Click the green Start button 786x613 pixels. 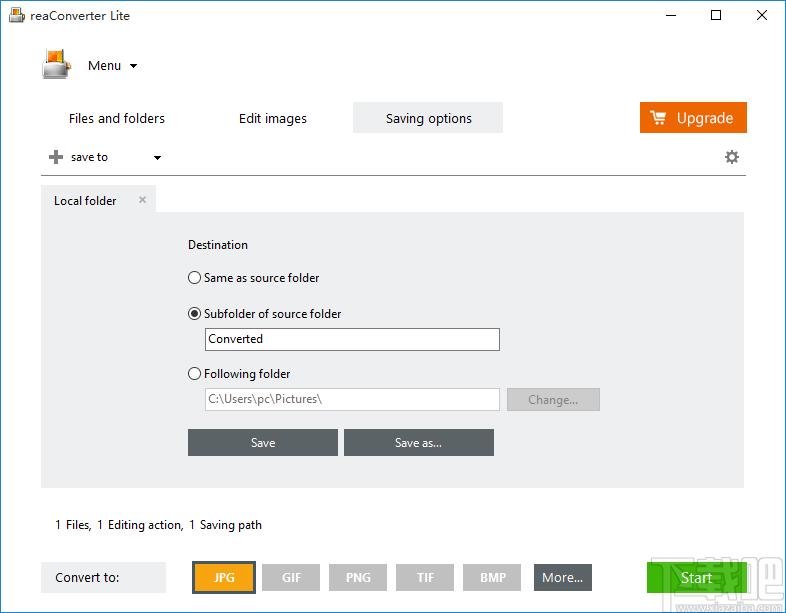[x=697, y=577]
